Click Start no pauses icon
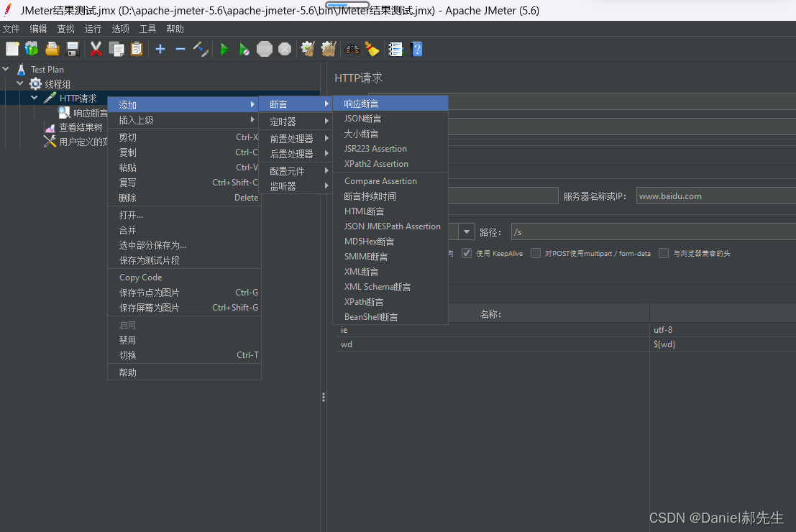This screenshot has height=532, width=796. [244, 49]
